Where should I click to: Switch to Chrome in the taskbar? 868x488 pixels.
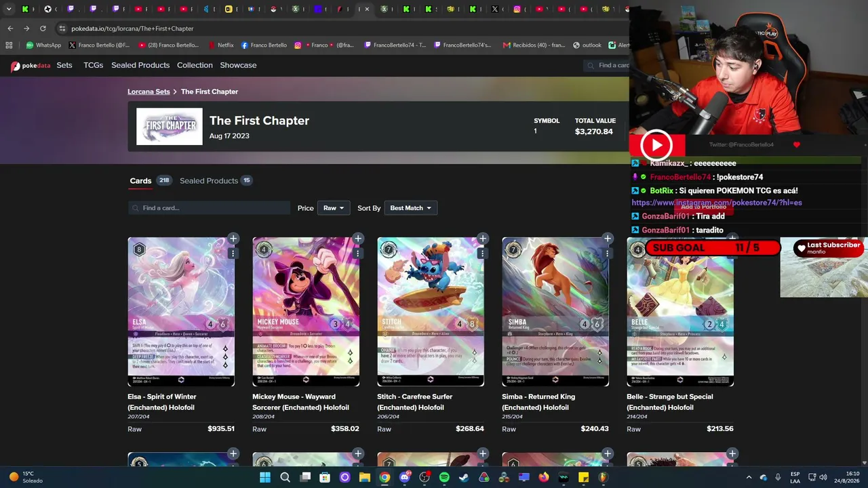384,477
